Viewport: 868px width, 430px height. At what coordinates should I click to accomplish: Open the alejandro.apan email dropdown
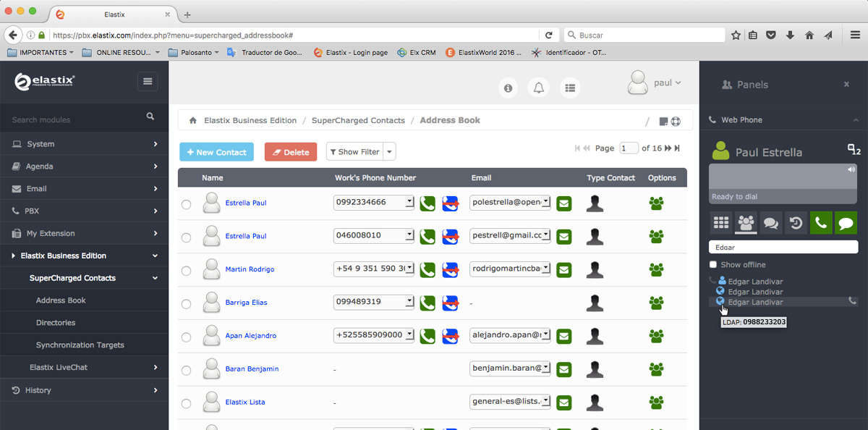(546, 335)
